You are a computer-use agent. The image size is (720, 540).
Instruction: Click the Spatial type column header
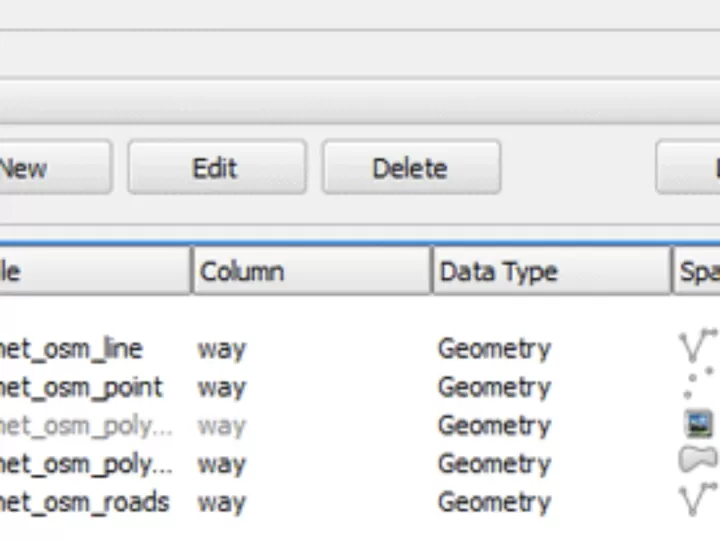(x=697, y=271)
